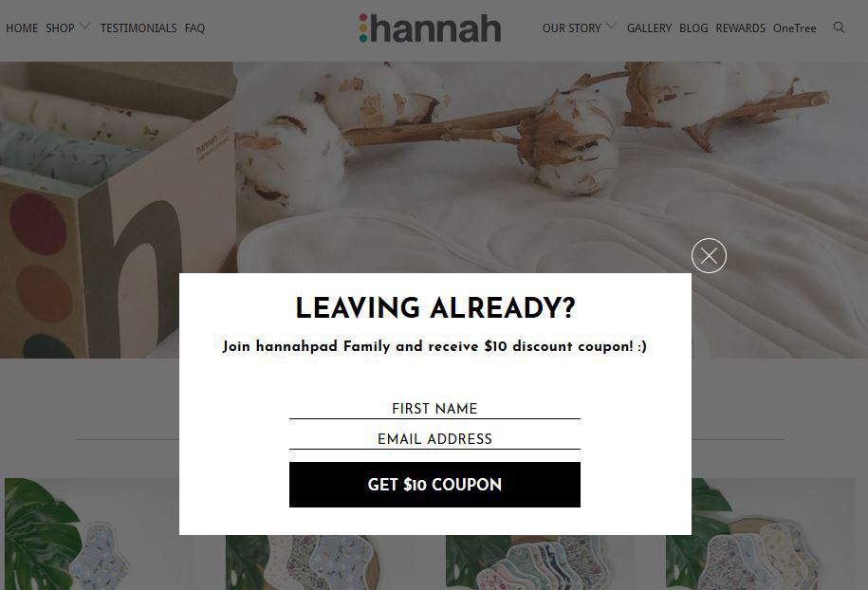Screen dimensions: 868x590
Task: Go to the HOME page
Action: click(x=22, y=28)
